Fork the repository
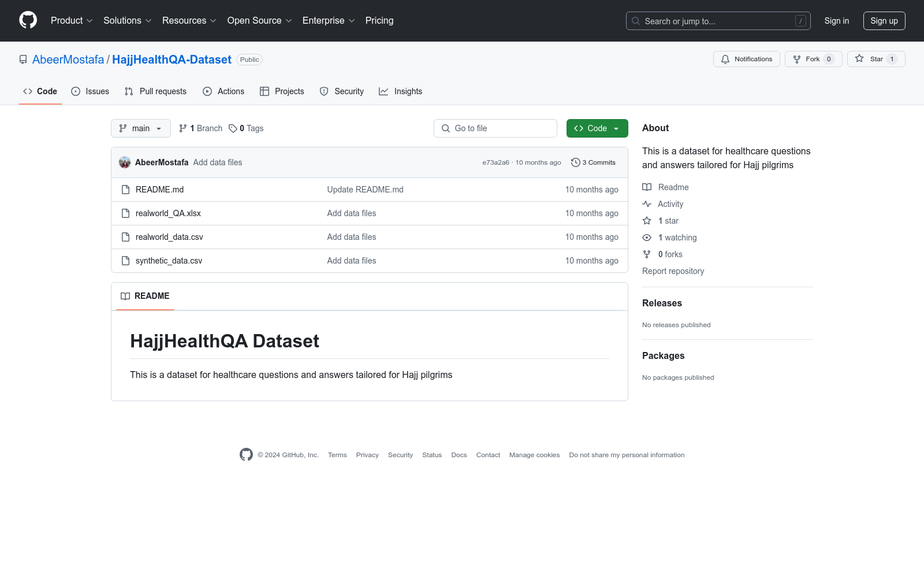The width and height of the screenshot is (924, 578). tap(813, 59)
